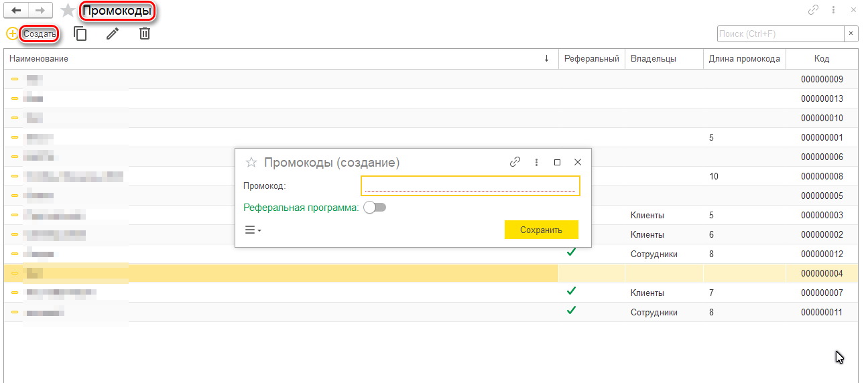Get link in creation dialog header

click(x=515, y=162)
